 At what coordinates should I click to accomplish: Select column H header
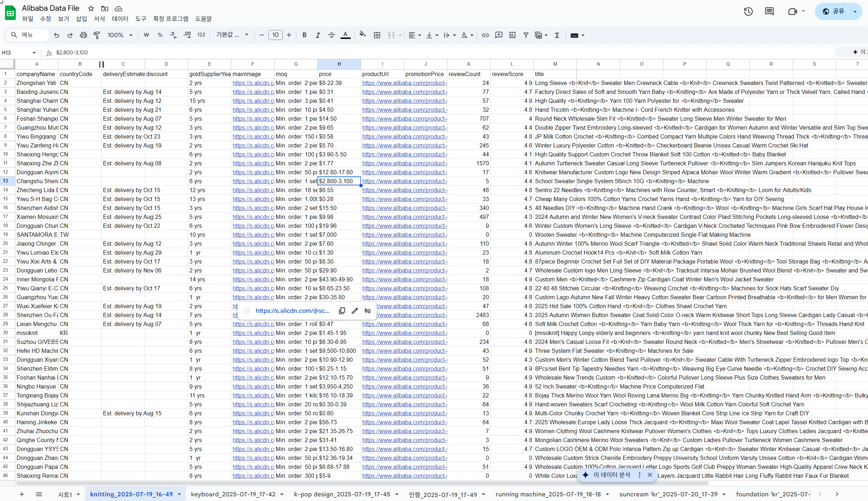click(x=339, y=64)
